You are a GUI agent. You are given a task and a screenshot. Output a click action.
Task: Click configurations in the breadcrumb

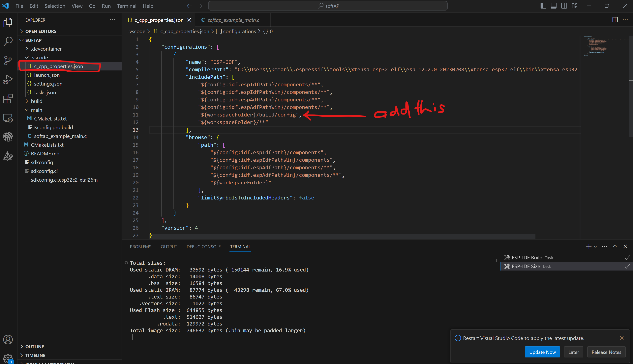point(239,31)
